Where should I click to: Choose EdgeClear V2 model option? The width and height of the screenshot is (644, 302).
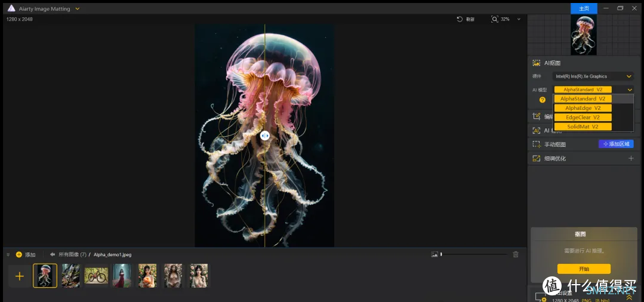583,117
